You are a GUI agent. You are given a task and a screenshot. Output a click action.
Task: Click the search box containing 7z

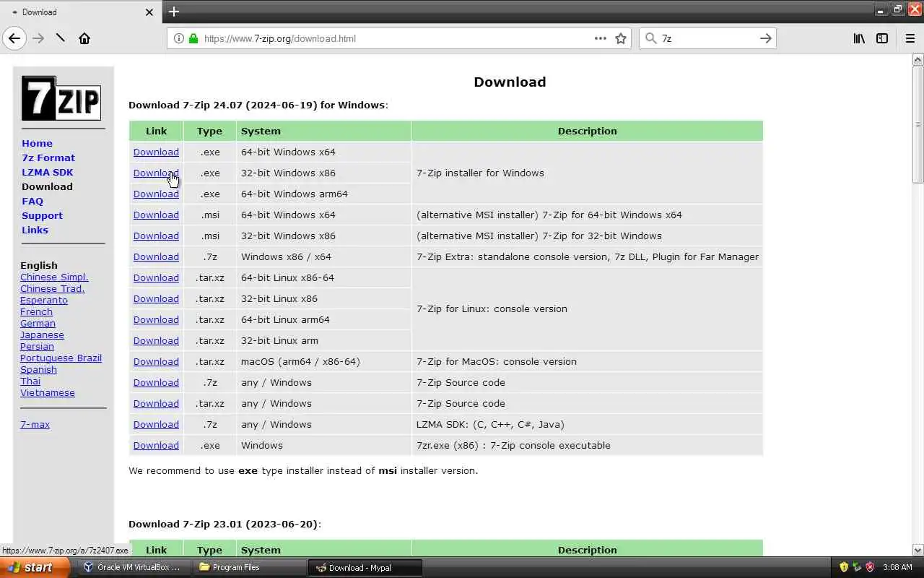pyautogui.click(x=707, y=38)
